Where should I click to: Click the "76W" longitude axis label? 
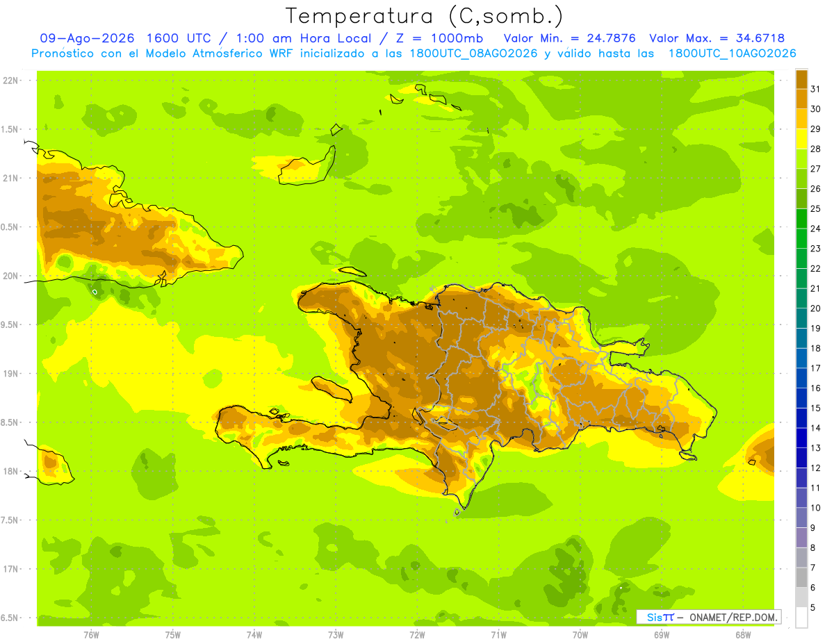[91, 635]
